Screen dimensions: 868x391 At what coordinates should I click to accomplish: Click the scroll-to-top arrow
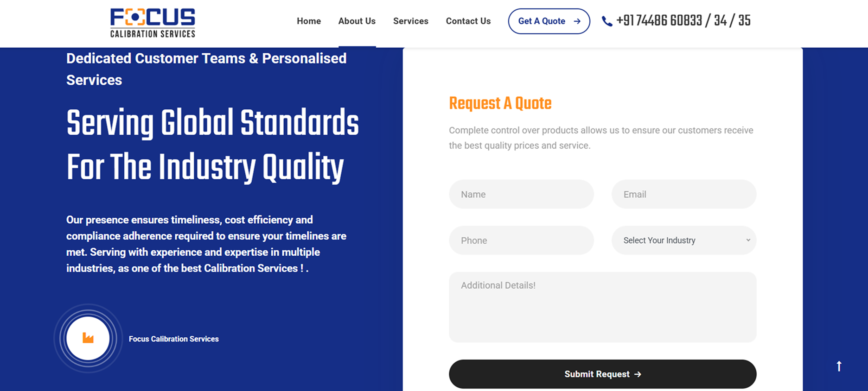[839, 366]
